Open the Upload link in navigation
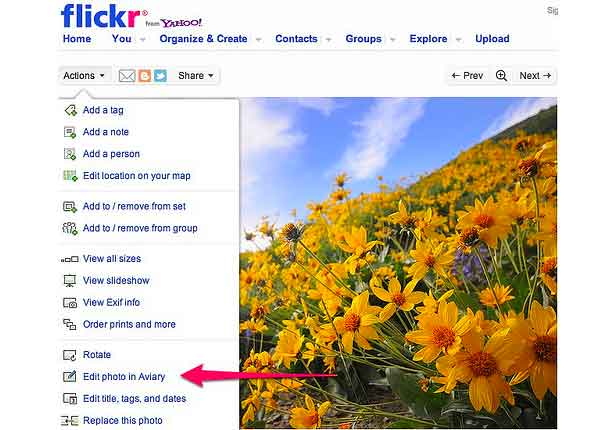 [492, 39]
